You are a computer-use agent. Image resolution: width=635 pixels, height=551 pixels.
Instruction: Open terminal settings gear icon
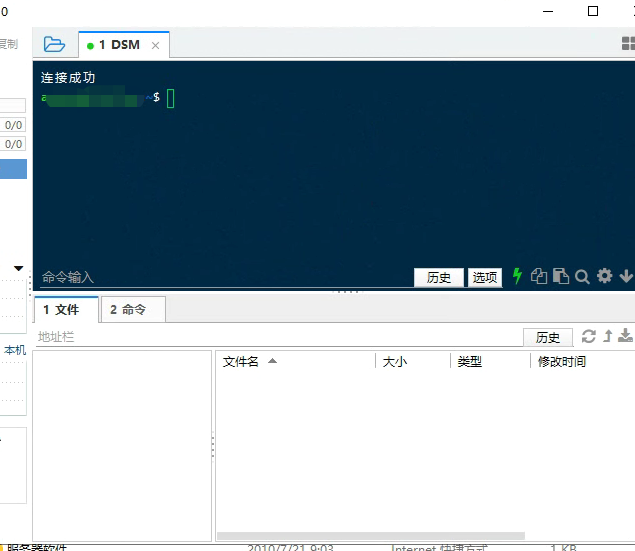click(604, 276)
